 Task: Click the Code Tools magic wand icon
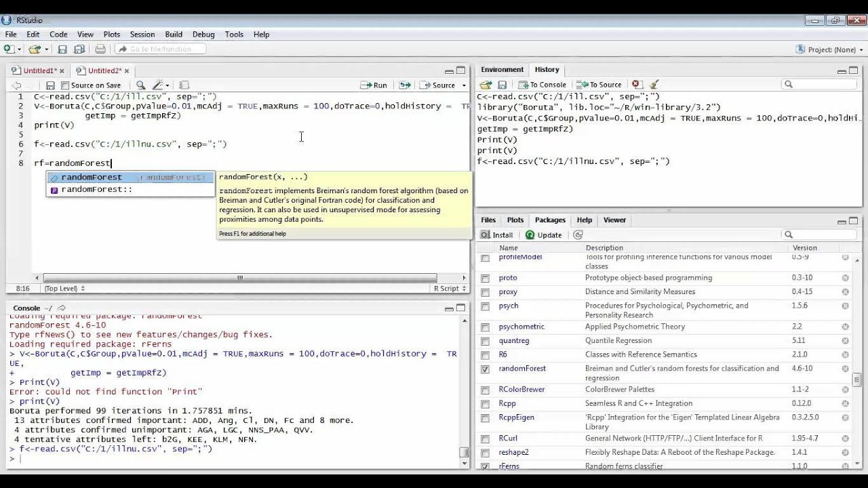(158, 85)
